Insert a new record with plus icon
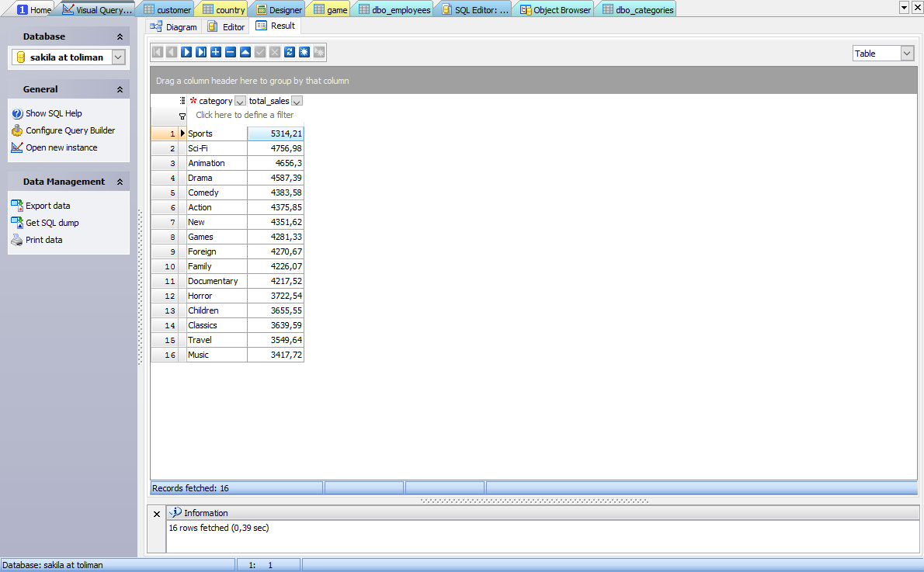The height and width of the screenshot is (572, 924). pyautogui.click(x=216, y=52)
